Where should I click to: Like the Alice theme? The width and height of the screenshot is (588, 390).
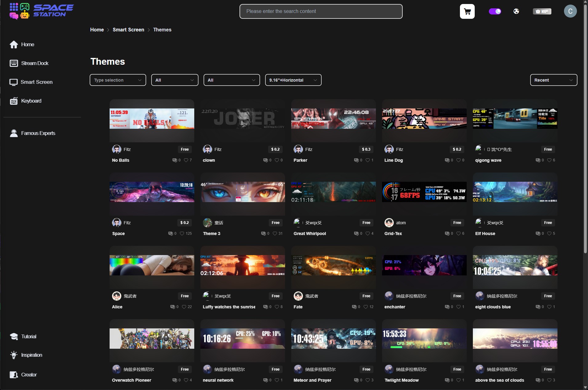pos(184,307)
